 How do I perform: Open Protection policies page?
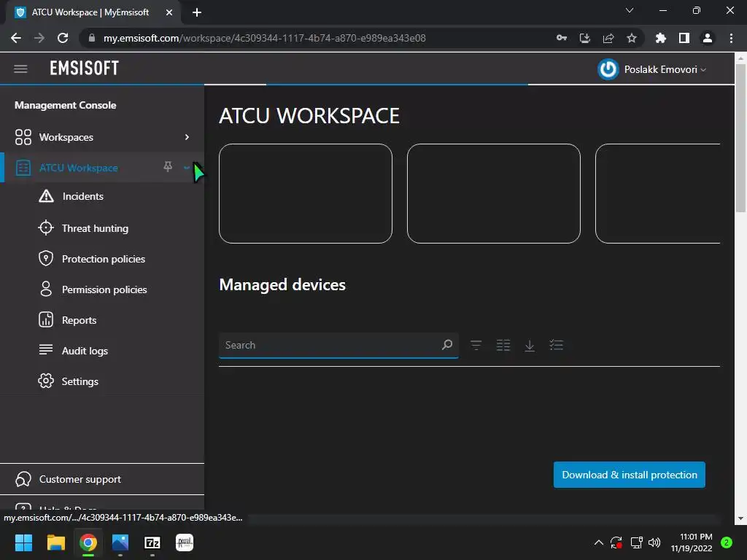(x=104, y=259)
